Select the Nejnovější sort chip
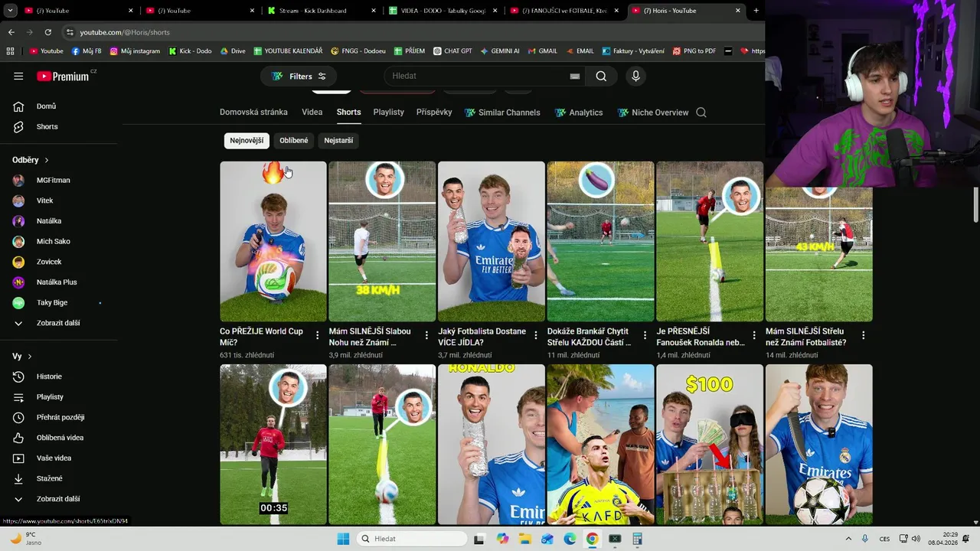This screenshot has height=551, width=980. 247,140
